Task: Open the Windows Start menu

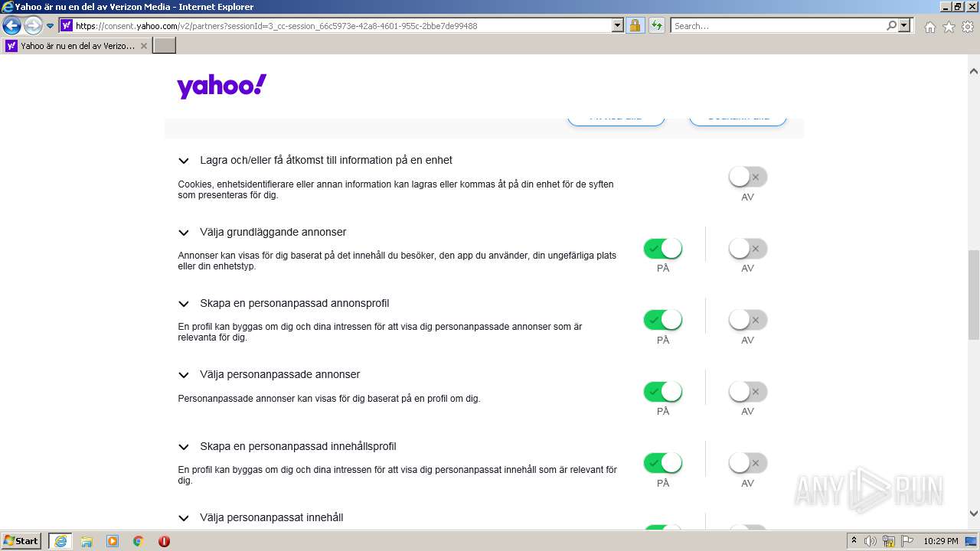Action: click(x=21, y=541)
